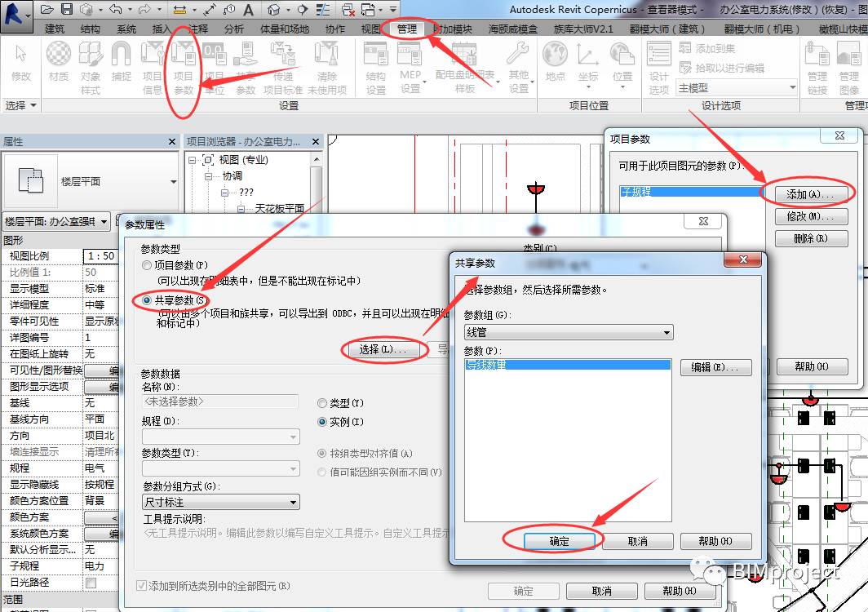868x612 pixels.
Task: Click the Open folder icon in the quick access toolbar
Action: pyautogui.click(x=47, y=9)
